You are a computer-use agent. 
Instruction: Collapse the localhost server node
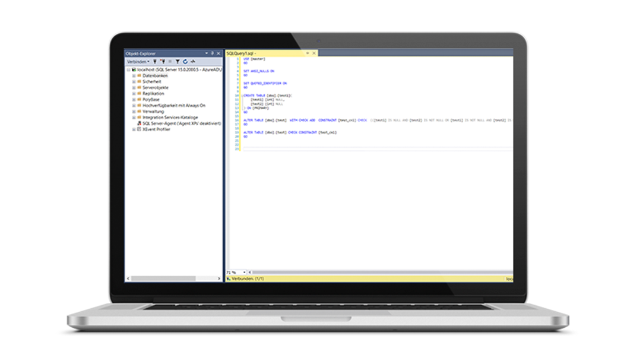click(x=128, y=69)
